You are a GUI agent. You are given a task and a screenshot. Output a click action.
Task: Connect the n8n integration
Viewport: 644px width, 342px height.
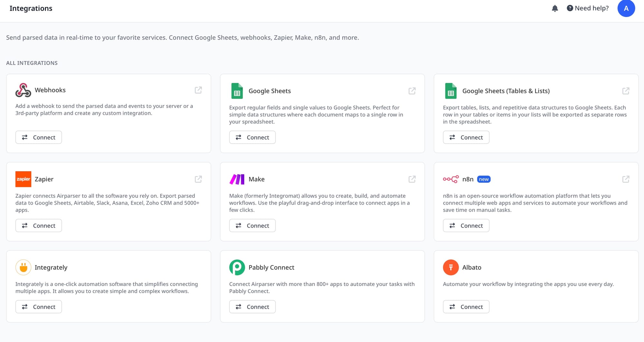[466, 226]
